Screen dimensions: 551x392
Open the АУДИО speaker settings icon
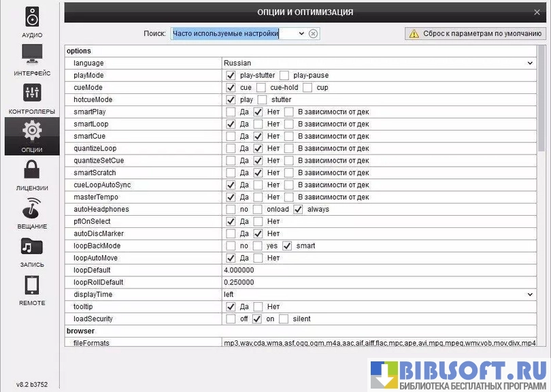[32, 16]
